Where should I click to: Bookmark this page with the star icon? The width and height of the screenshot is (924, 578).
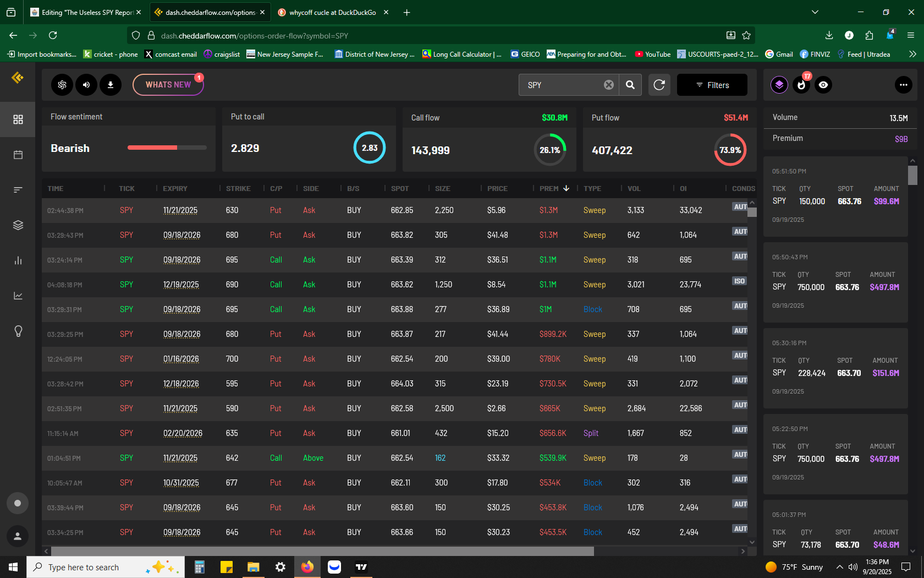coord(746,35)
